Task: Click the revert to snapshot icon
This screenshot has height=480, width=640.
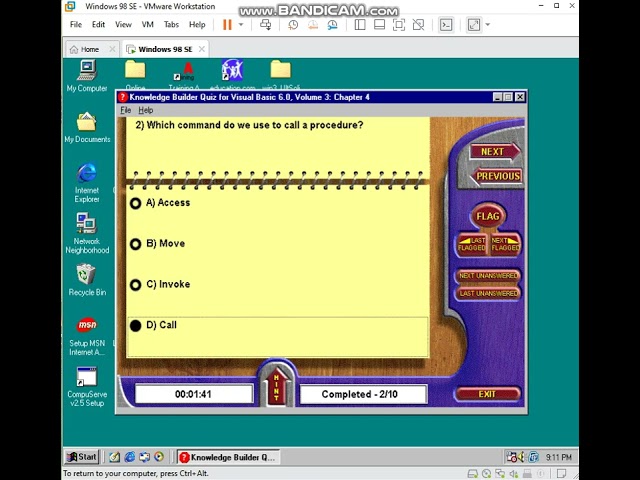Action: 313,25
